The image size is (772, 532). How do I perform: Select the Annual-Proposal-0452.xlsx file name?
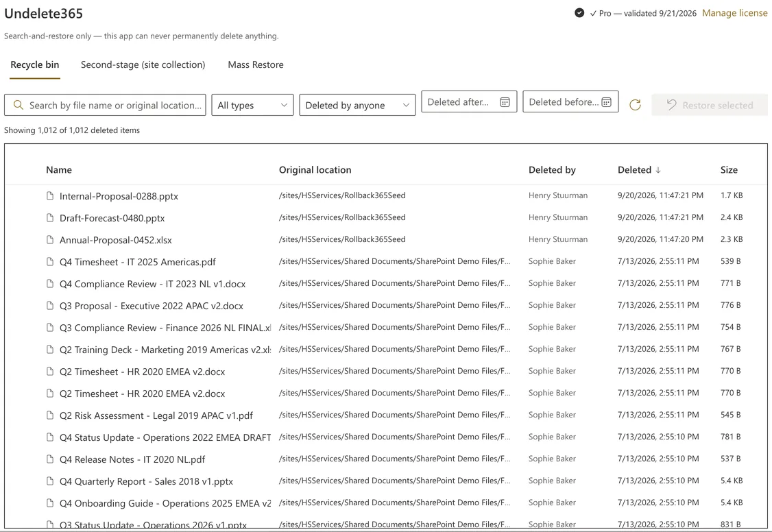tap(116, 240)
